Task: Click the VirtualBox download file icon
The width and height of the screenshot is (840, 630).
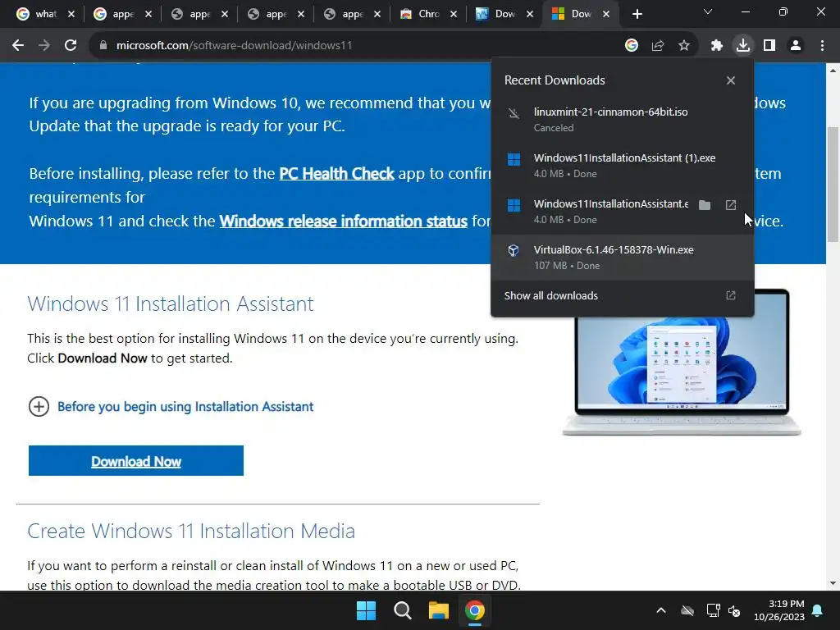Action: [x=514, y=250]
